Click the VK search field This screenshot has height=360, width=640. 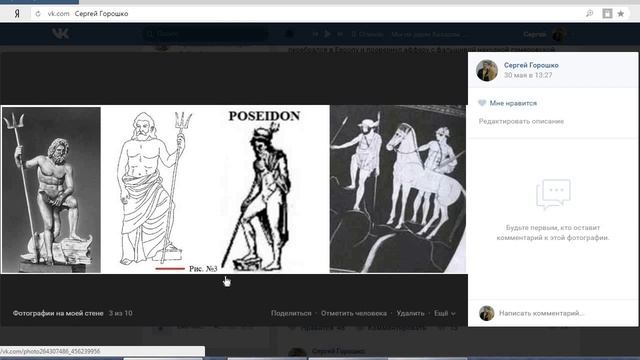(x=206, y=34)
